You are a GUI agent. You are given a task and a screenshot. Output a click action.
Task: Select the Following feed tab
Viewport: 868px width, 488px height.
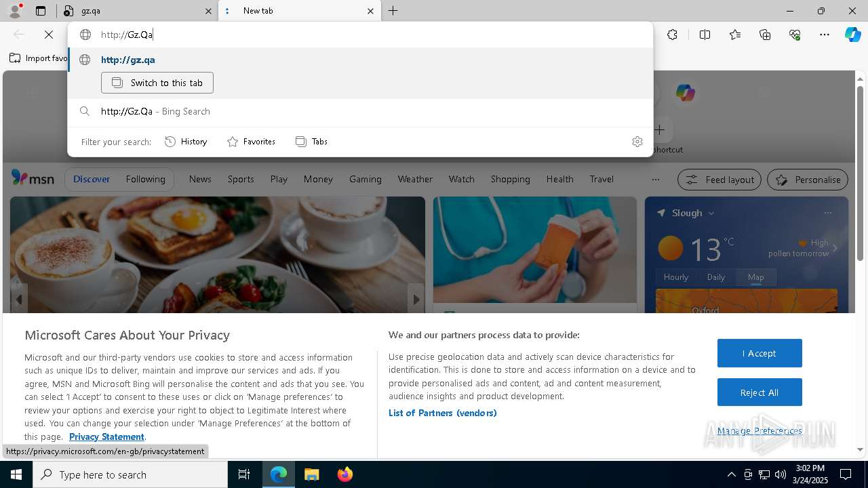point(145,179)
